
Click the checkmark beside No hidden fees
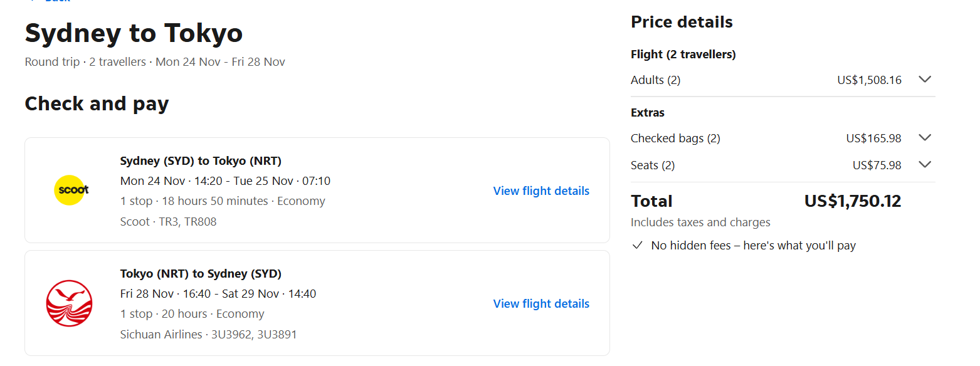tap(638, 246)
